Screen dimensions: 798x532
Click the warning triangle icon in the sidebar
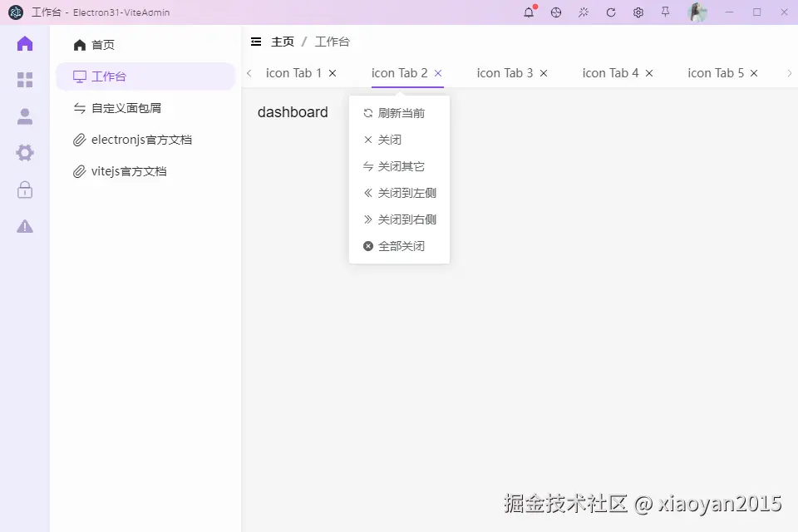[x=24, y=226]
